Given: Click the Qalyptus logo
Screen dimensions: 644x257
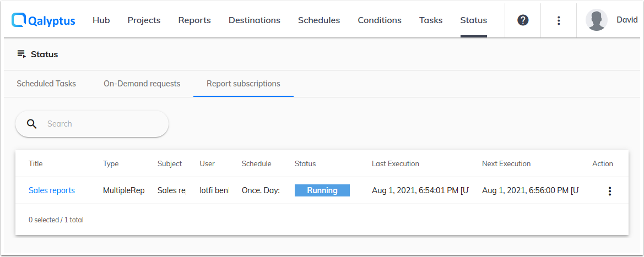Looking at the screenshot, I should click(x=44, y=20).
